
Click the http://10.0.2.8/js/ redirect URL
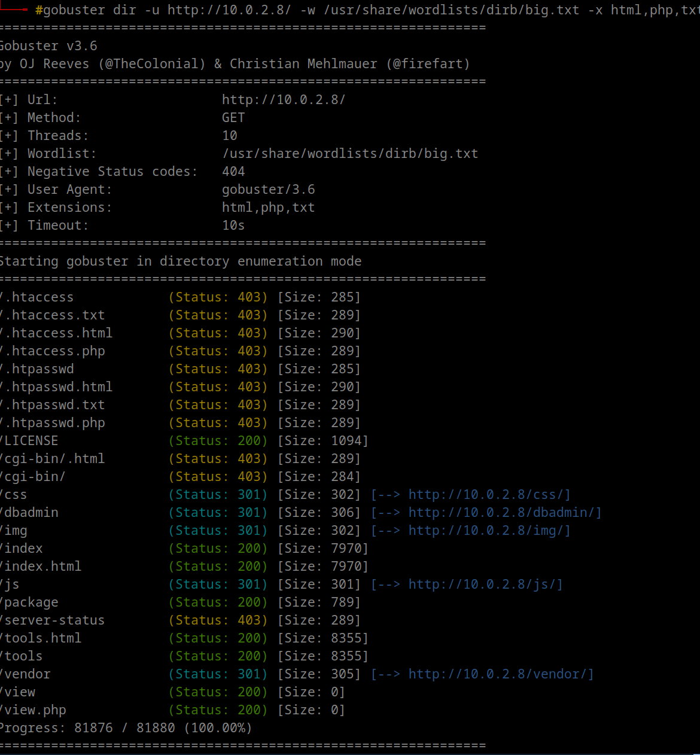[485, 584]
